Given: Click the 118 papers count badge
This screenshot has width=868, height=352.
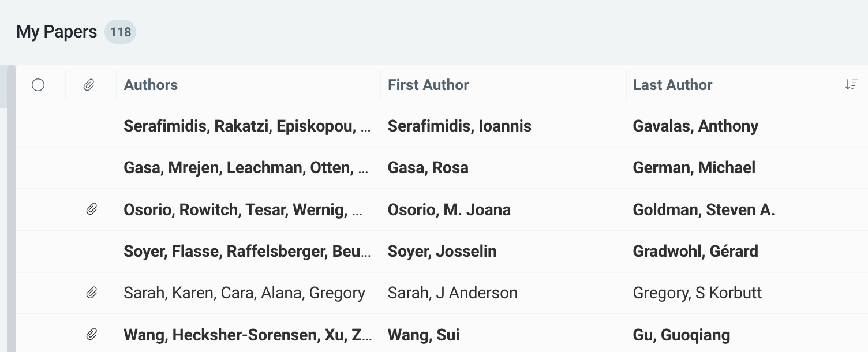Looking at the screenshot, I should [x=120, y=32].
